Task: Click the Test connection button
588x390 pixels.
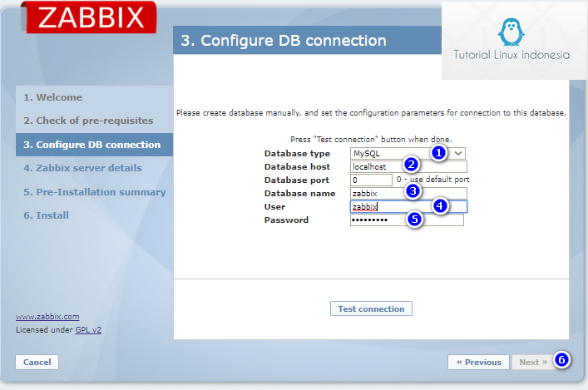Action: (x=371, y=309)
